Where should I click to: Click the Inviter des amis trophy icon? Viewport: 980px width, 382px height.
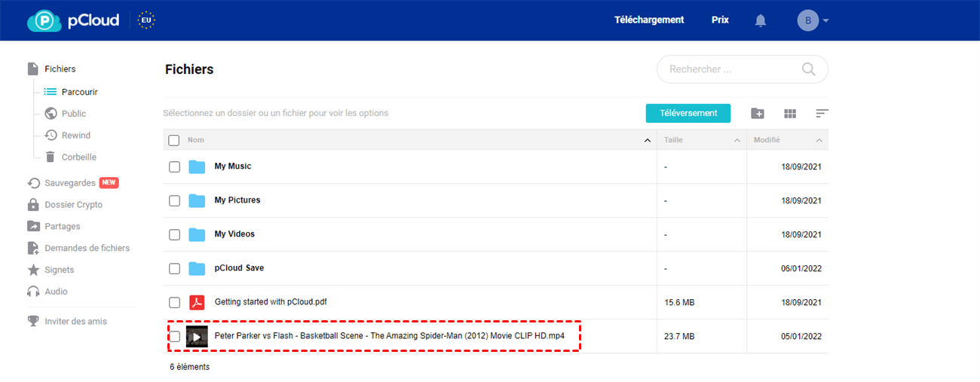pyautogui.click(x=33, y=321)
